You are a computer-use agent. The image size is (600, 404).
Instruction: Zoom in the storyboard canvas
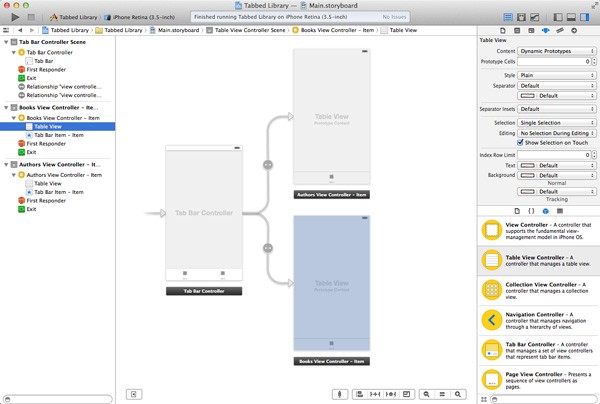coord(458,394)
